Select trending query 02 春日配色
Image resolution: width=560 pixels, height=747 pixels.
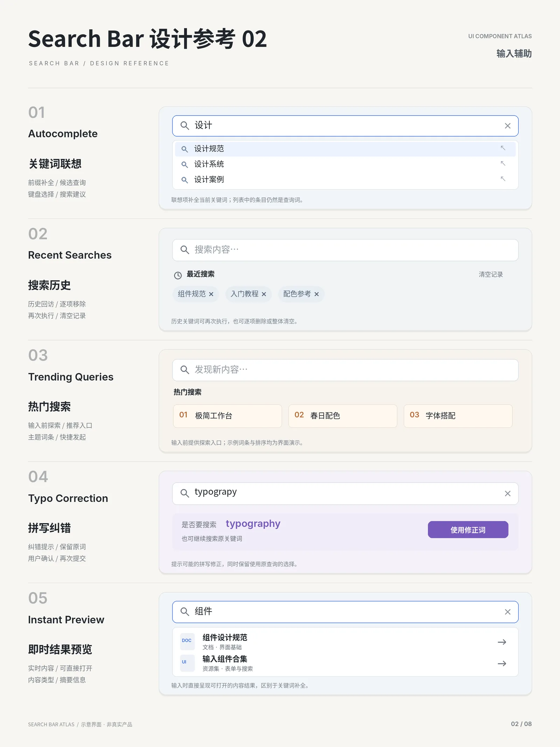click(x=343, y=416)
